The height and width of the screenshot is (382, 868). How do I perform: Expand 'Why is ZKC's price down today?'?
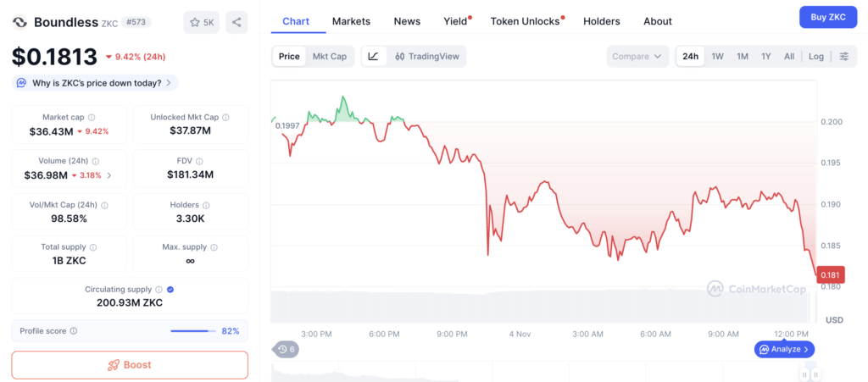(94, 83)
